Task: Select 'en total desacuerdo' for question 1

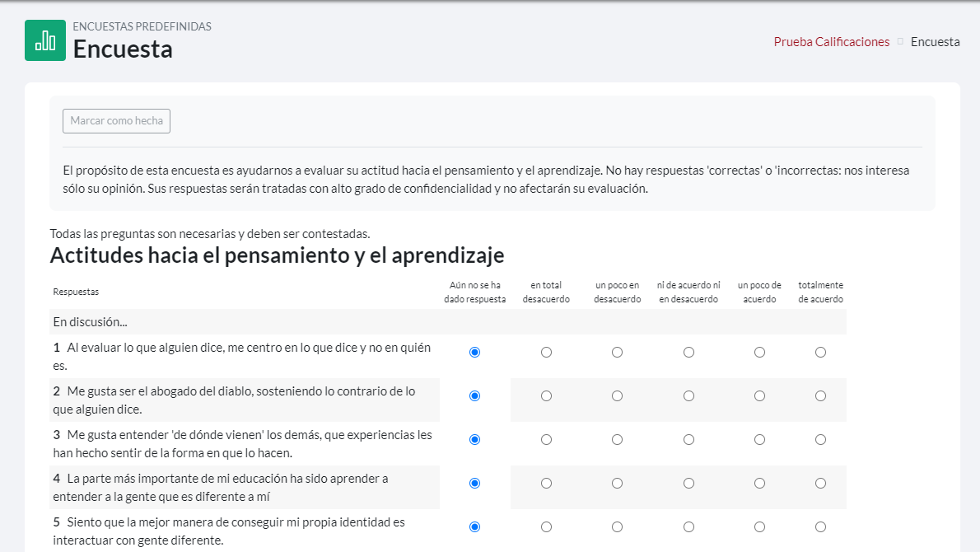Action: pyautogui.click(x=546, y=353)
